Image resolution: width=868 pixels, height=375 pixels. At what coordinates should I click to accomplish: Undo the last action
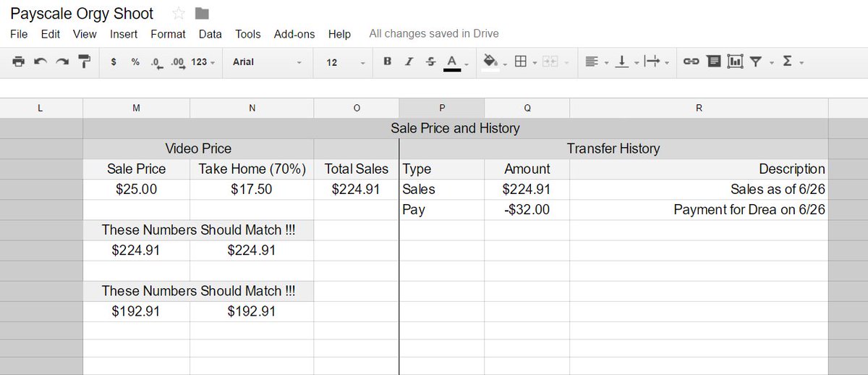pos(41,62)
